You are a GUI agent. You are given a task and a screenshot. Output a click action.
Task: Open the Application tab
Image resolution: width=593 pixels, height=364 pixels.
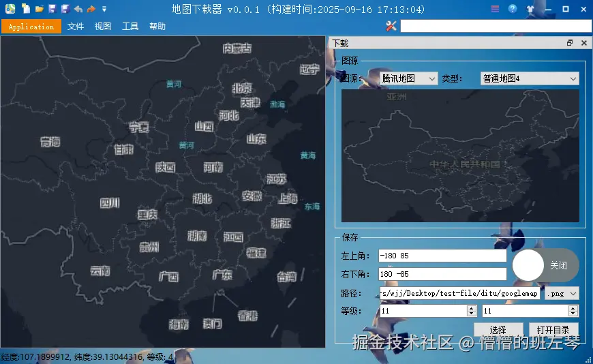(x=31, y=27)
